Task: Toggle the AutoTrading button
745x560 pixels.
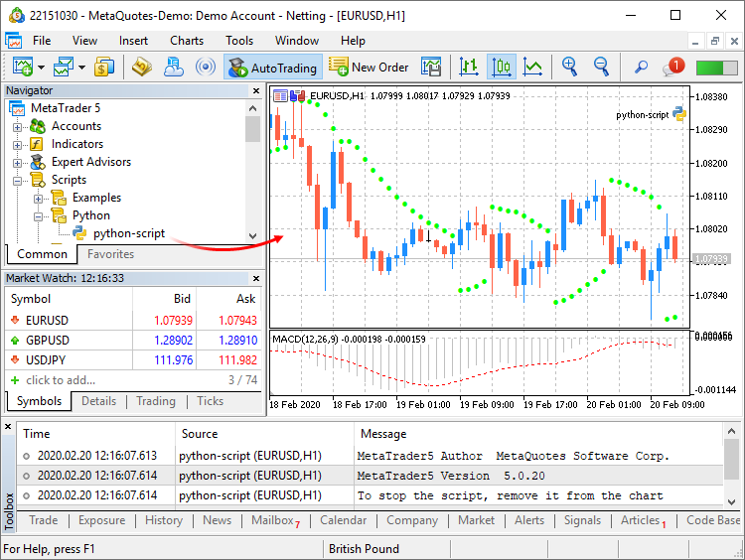Action: 271,67
